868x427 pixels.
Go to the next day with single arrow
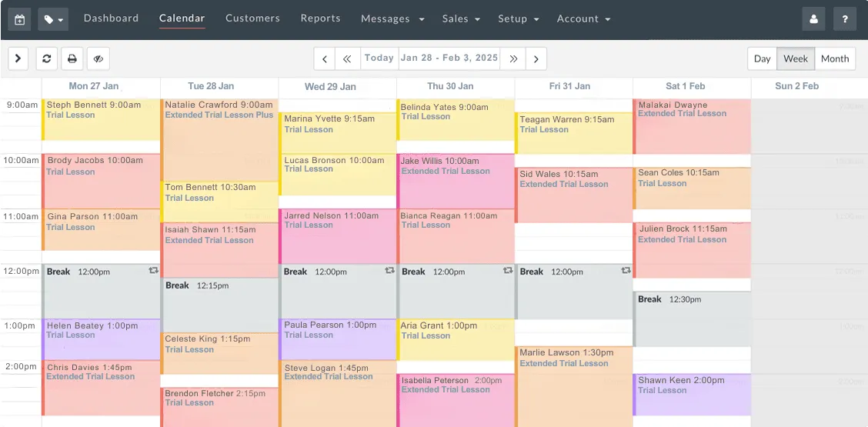point(536,58)
